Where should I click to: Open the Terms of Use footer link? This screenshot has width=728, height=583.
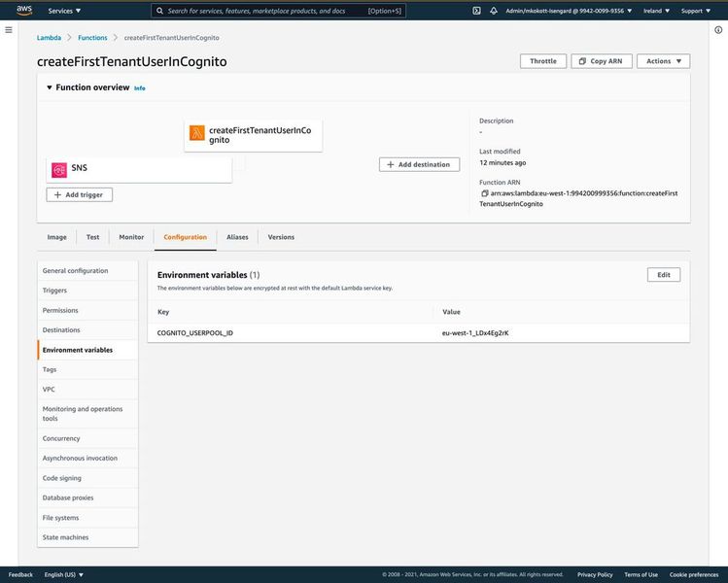(x=641, y=574)
